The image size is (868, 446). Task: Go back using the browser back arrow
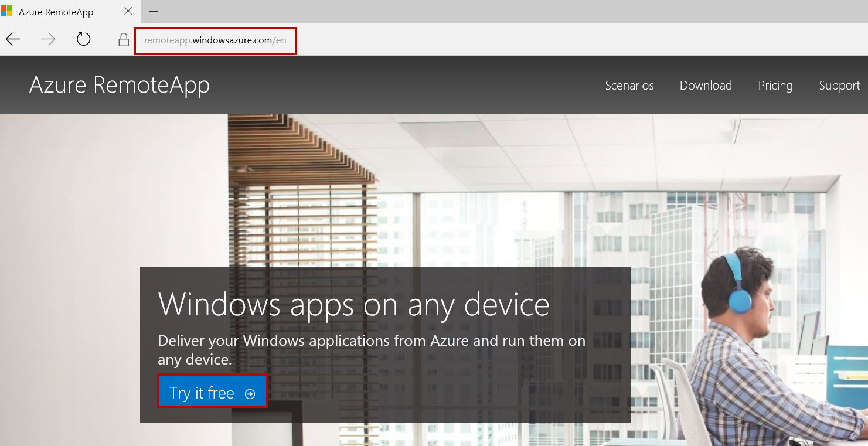click(13, 39)
